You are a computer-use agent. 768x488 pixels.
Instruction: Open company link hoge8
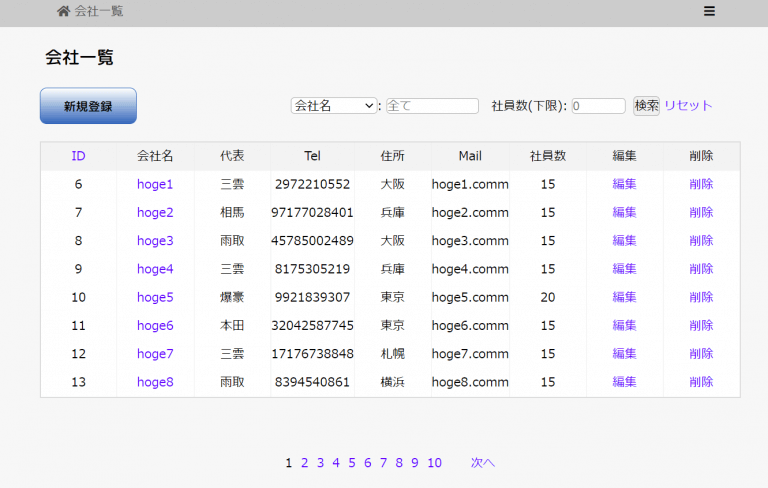(155, 382)
